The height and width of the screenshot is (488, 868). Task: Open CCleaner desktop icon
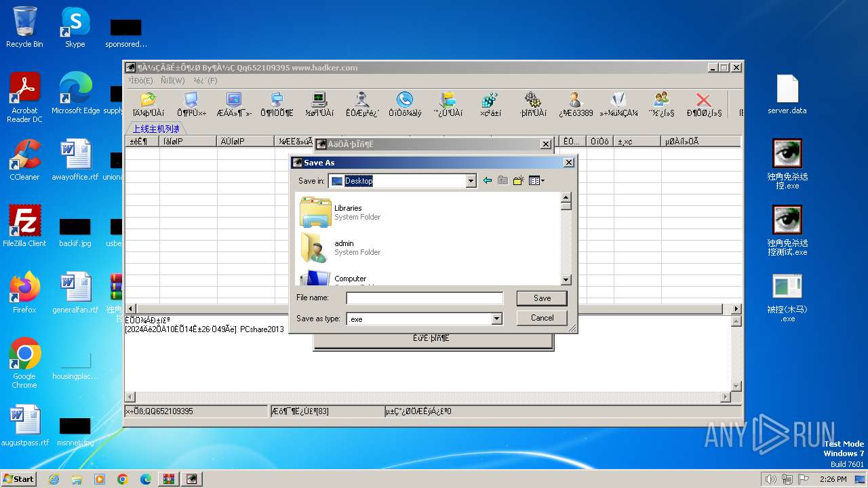(24, 161)
